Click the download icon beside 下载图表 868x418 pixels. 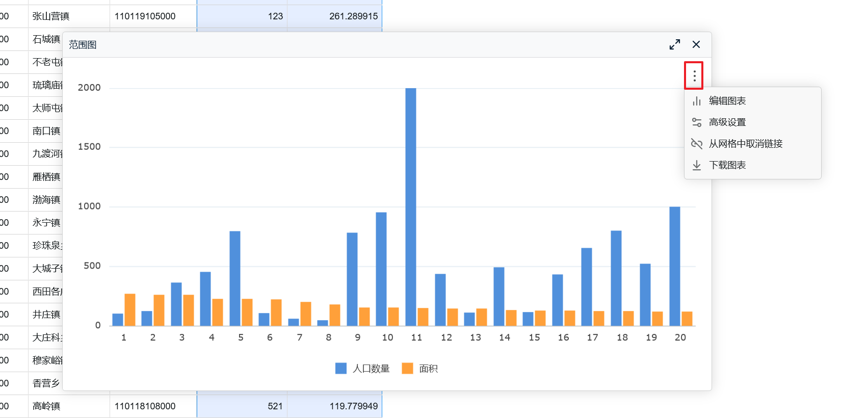click(696, 165)
